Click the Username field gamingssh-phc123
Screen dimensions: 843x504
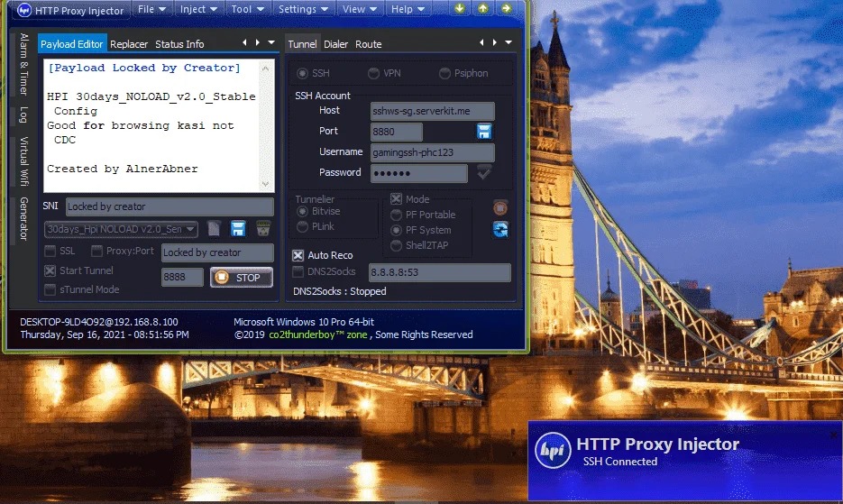[x=432, y=152]
